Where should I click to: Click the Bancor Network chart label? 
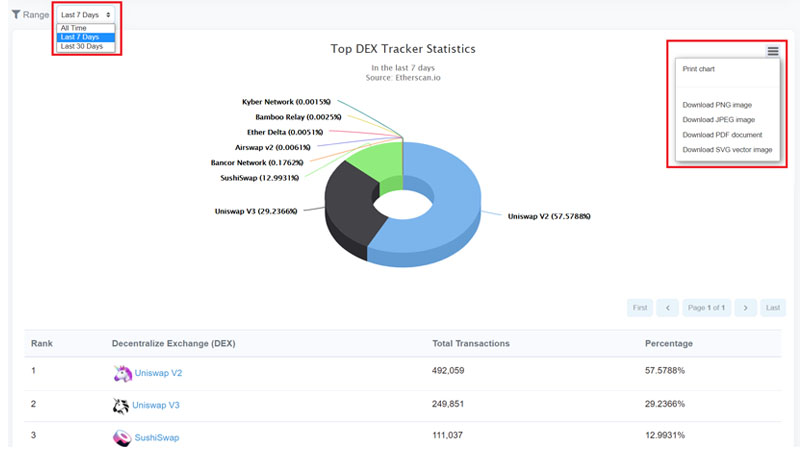coord(257,163)
